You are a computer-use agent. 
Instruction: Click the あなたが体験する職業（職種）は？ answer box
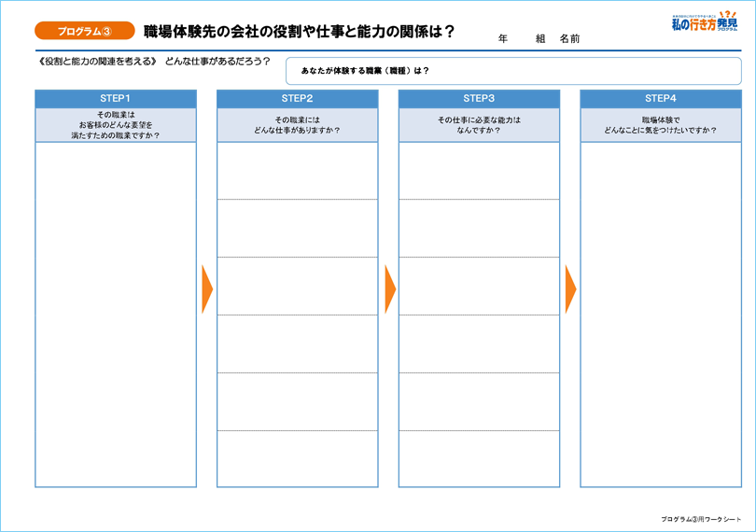[513, 71]
